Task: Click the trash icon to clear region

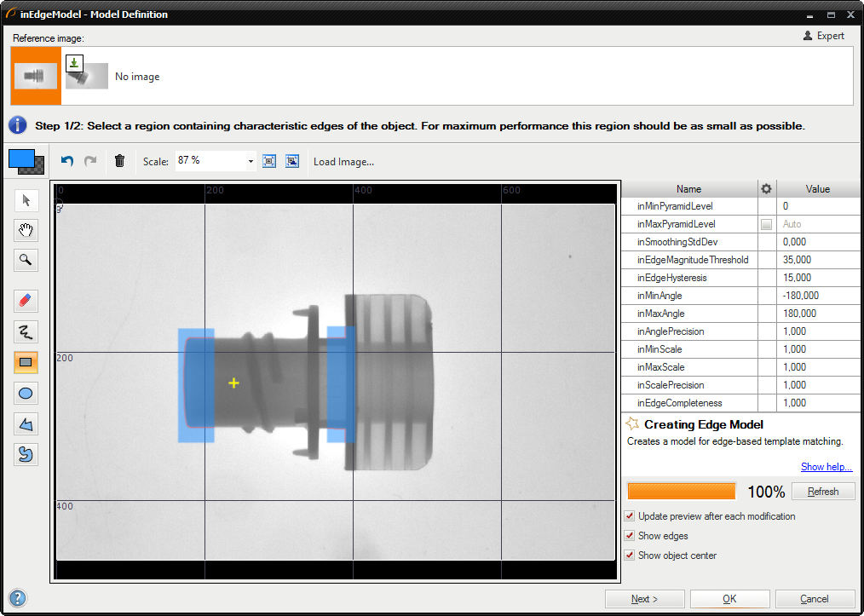Action: (x=119, y=161)
